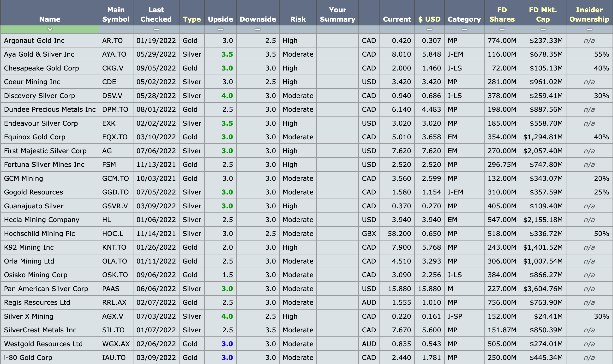The width and height of the screenshot is (613, 364).
Task: Click sort dash under Upside column
Action: click(220, 29)
